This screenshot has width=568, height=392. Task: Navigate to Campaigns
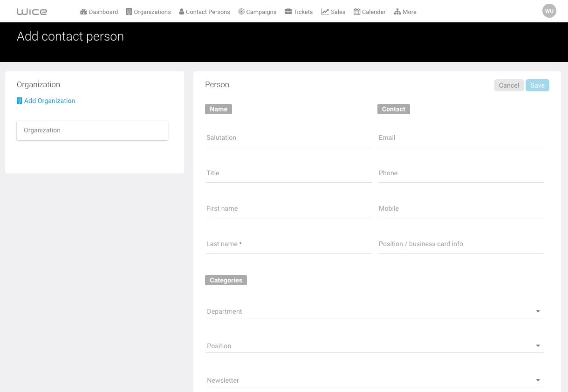coord(257,12)
